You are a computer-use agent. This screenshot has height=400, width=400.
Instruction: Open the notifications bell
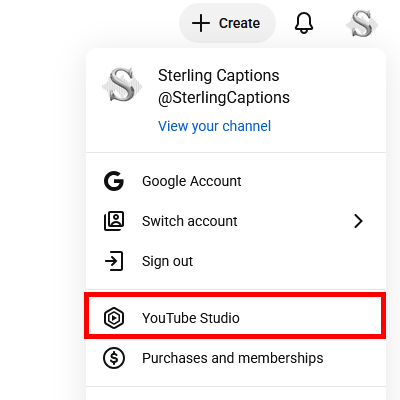pos(304,23)
